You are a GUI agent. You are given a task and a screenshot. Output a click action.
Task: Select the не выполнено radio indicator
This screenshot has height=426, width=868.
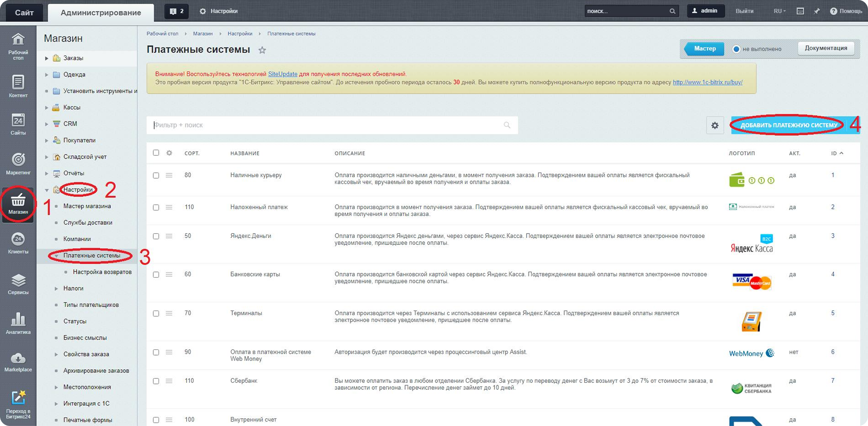coord(736,49)
